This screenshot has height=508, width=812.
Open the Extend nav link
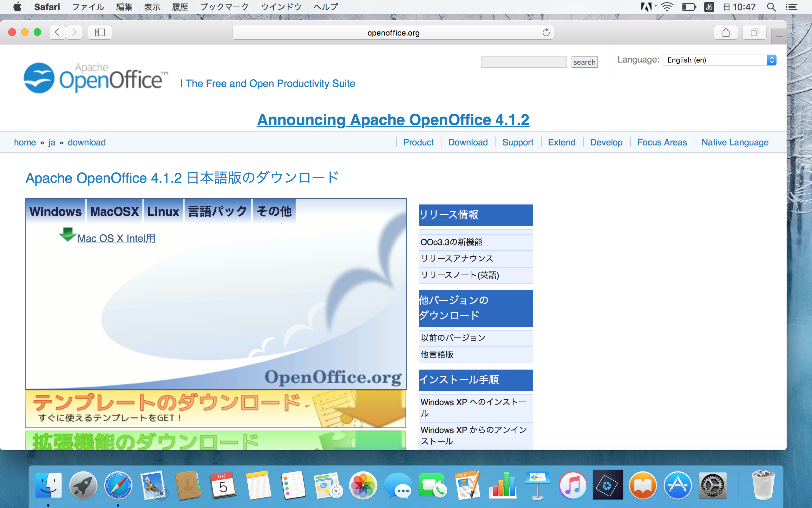point(562,143)
